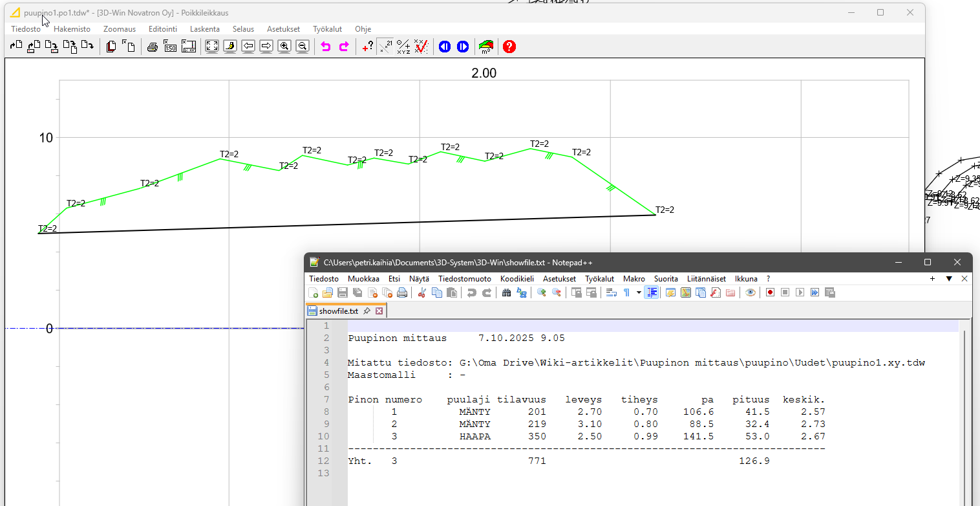
Task: Open the Notepad++ document list down-arrow
Action: 949,279
